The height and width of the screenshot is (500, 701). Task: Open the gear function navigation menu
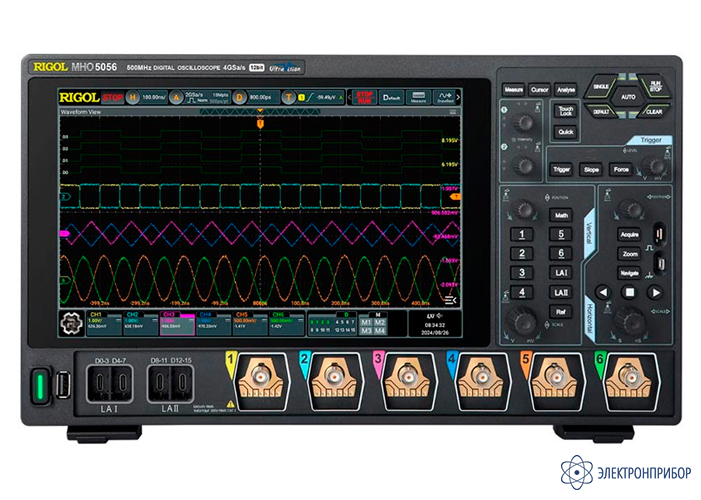71,323
